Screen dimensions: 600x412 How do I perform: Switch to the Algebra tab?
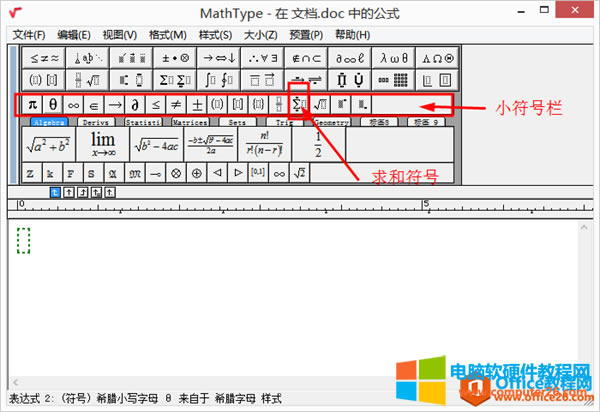pos(49,122)
